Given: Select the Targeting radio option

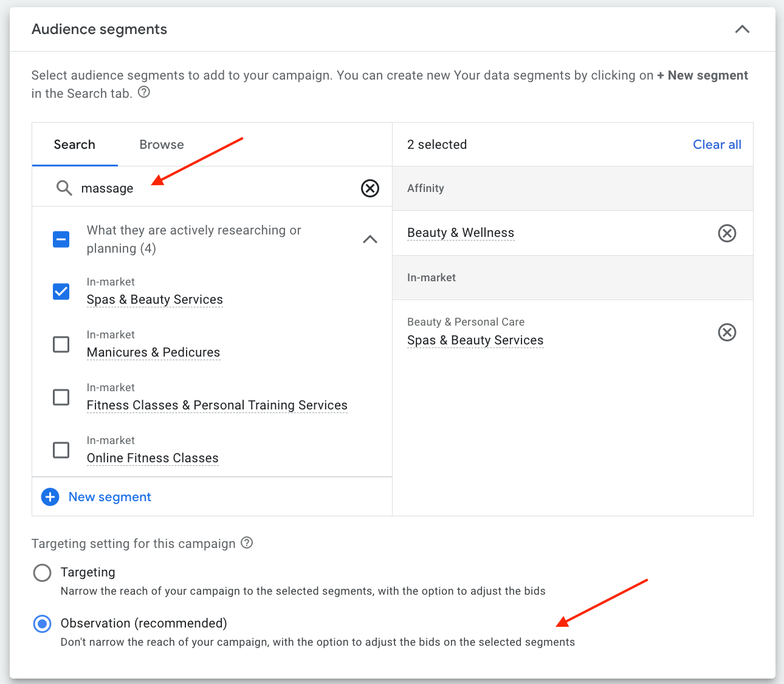Looking at the screenshot, I should [x=43, y=573].
